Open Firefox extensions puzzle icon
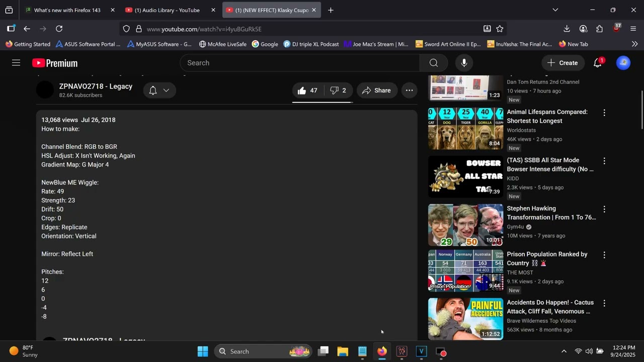This screenshot has height=362, width=644. (x=599, y=29)
